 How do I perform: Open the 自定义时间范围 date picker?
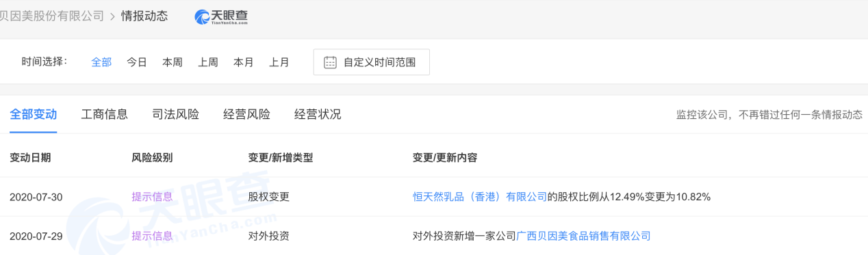point(372,62)
